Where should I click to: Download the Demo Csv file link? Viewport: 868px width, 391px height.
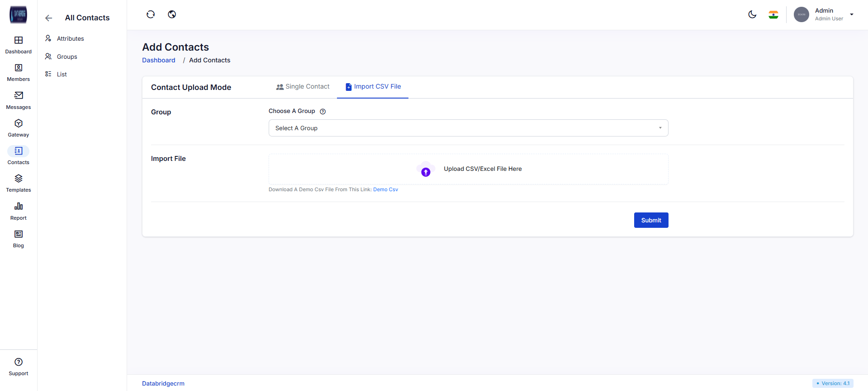pyautogui.click(x=385, y=190)
